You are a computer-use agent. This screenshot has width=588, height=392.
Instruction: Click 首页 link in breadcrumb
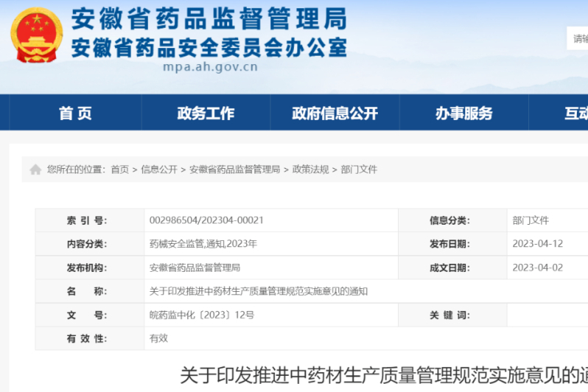pyautogui.click(x=120, y=169)
